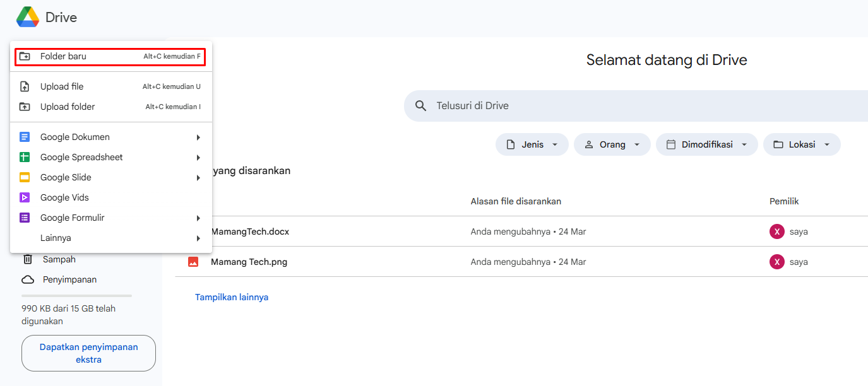Open the Jenis filter dropdown
Image resolution: width=868 pixels, height=386 pixels.
[x=532, y=144]
